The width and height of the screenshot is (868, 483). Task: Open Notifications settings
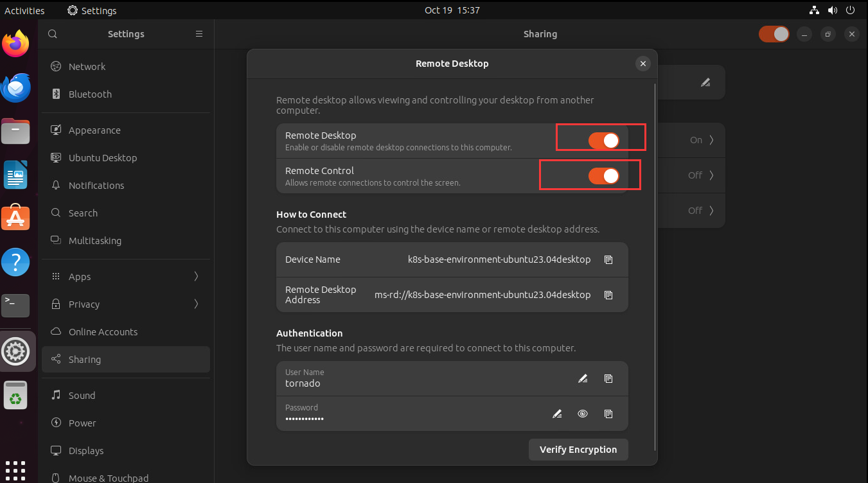pyautogui.click(x=126, y=186)
